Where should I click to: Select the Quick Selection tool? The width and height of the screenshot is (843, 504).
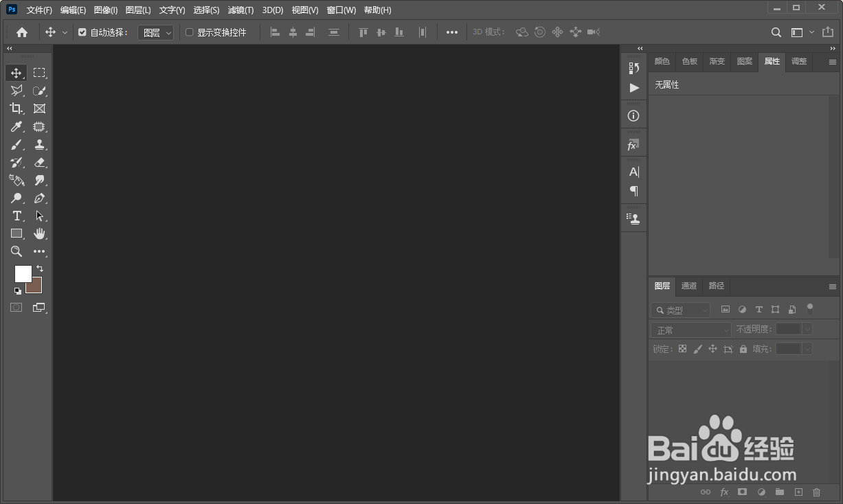pos(40,91)
